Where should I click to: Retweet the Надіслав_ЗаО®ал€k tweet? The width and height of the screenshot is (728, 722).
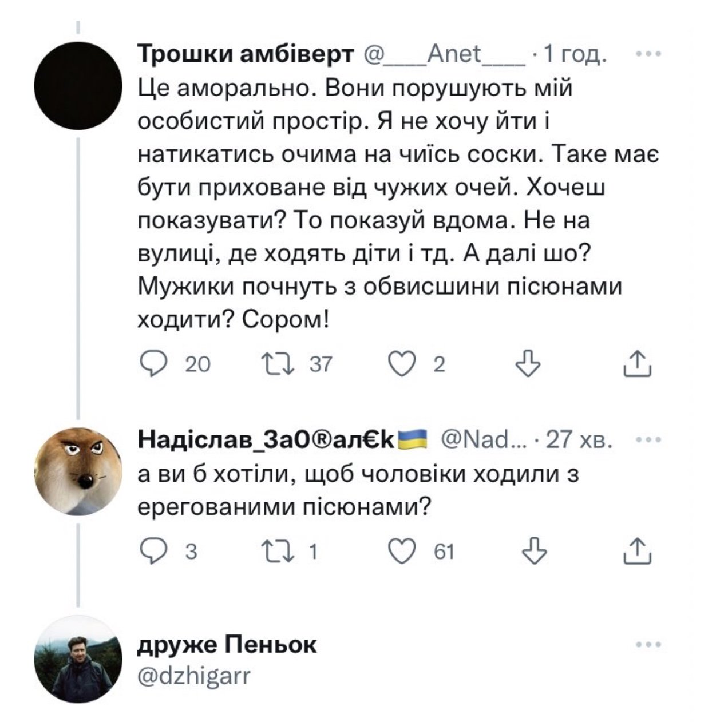click(277, 551)
